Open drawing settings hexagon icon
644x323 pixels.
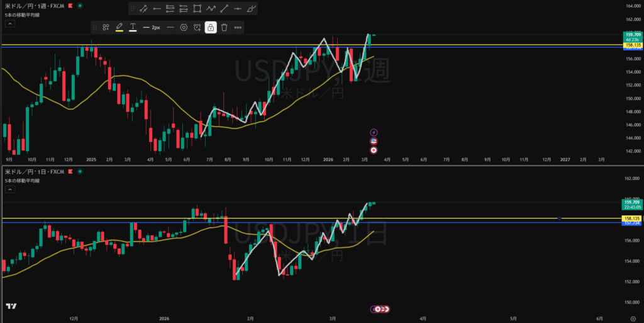[184, 27]
